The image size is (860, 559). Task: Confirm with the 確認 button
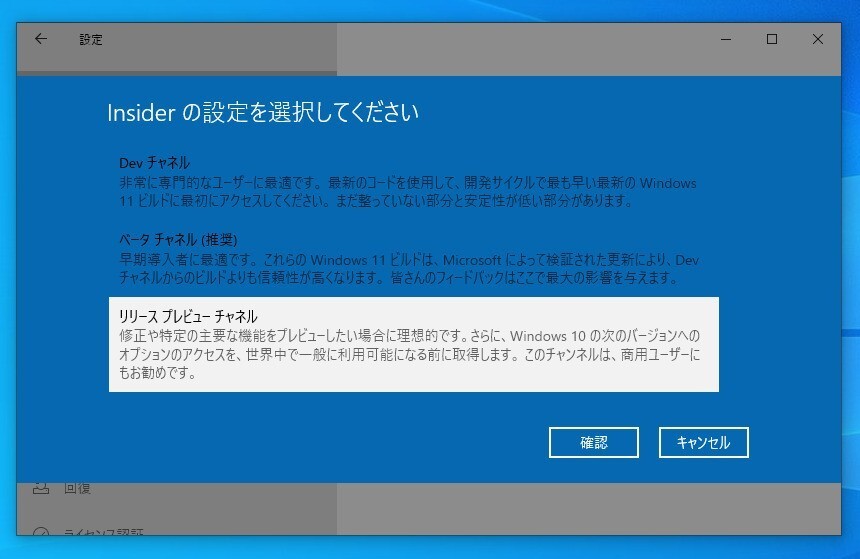tap(593, 442)
